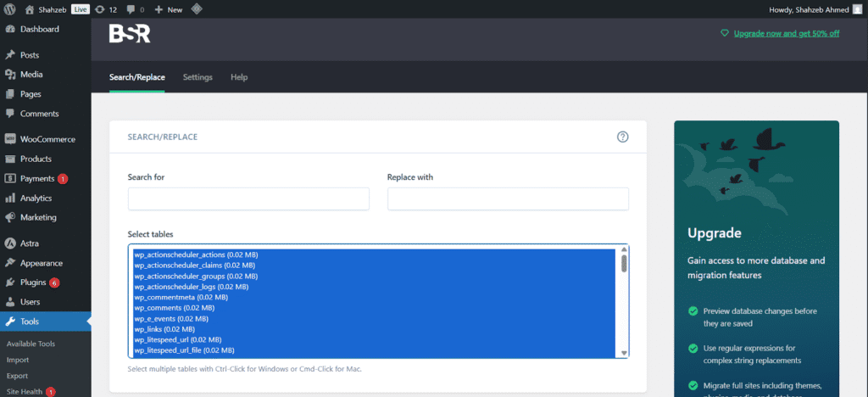Open the user avatar icon

click(858, 9)
